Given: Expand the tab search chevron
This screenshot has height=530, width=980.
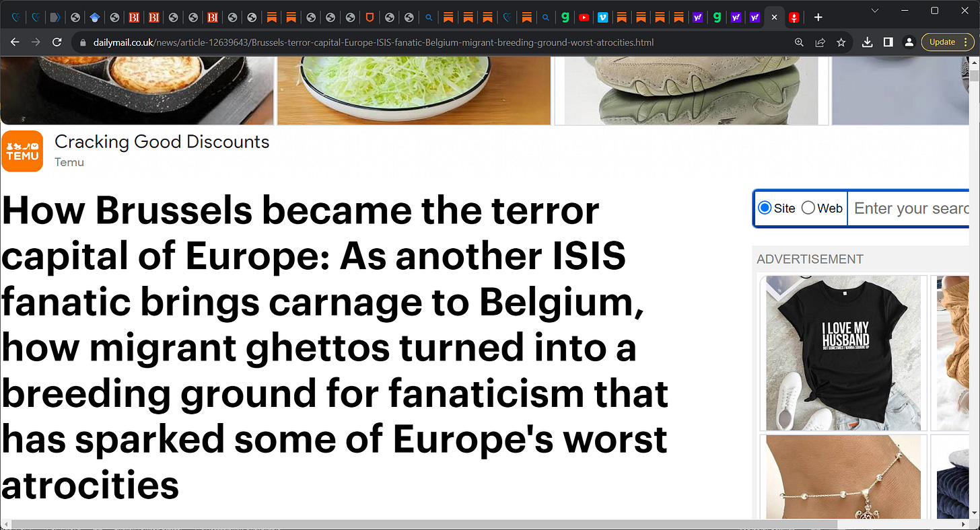Looking at the screenshot, I should 875,11.
